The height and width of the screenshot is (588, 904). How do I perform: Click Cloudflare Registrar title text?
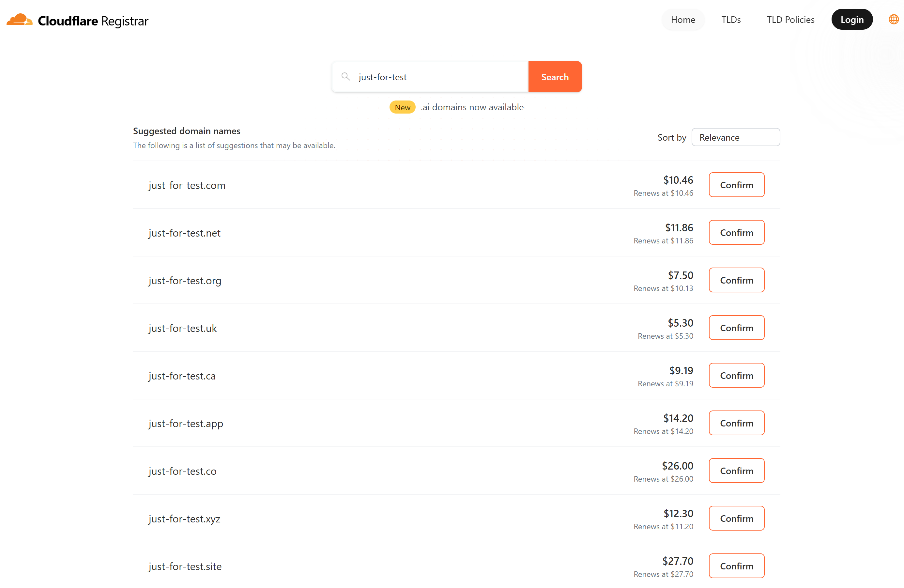pyautogui.click(x=93, y=21)
